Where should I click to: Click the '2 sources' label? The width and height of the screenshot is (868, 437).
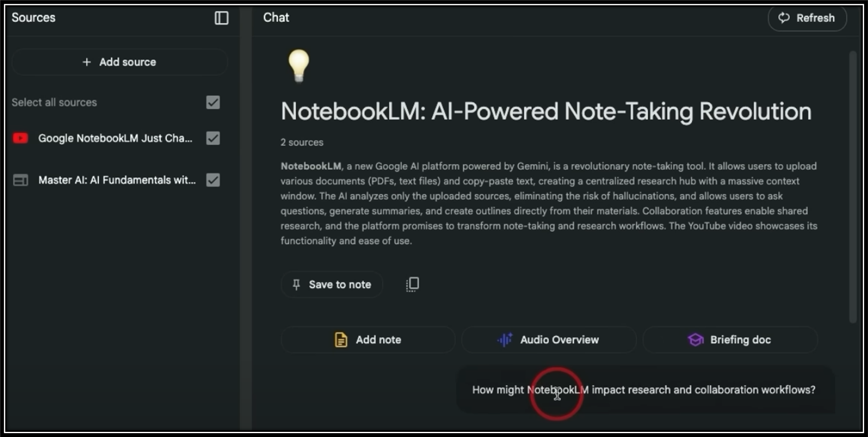302,143
